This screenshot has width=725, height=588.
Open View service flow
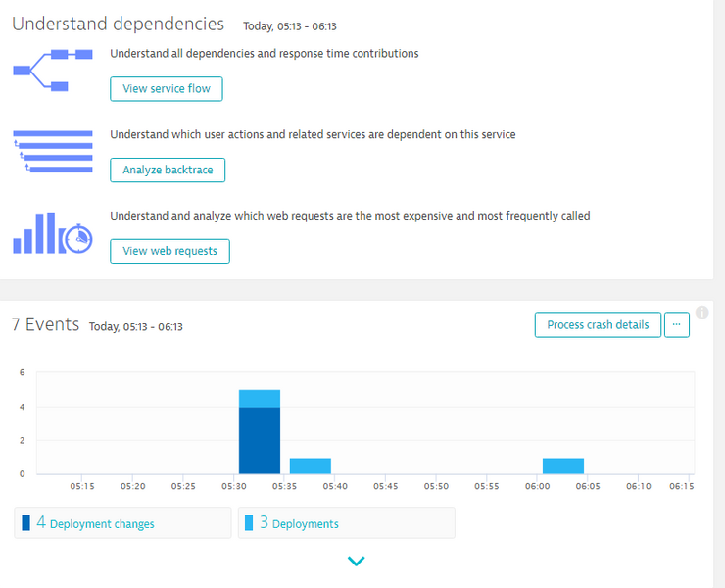pyautogui.click(x=167, y=89)
